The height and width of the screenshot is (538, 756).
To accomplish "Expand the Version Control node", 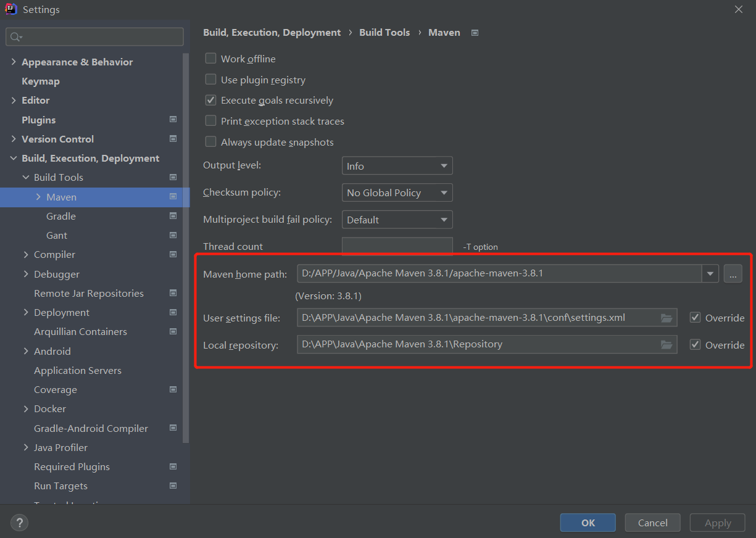I will click(14, 139).
